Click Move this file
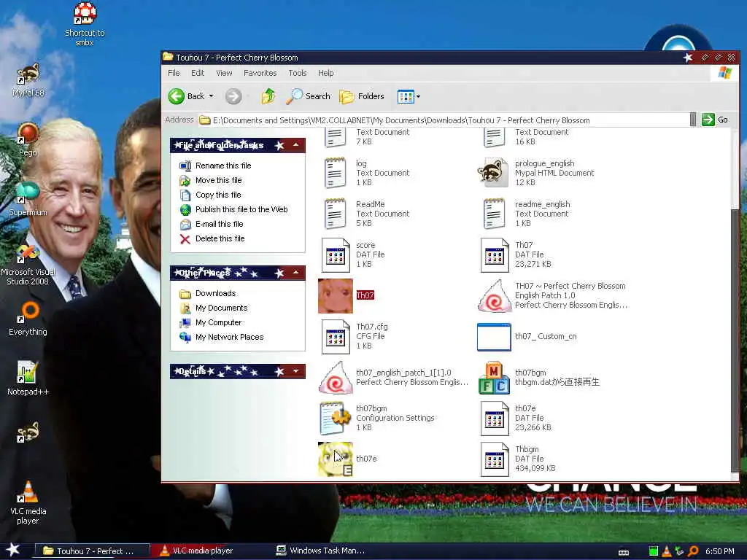The height and width of the screenshot is (560, 747). (211, 181)
